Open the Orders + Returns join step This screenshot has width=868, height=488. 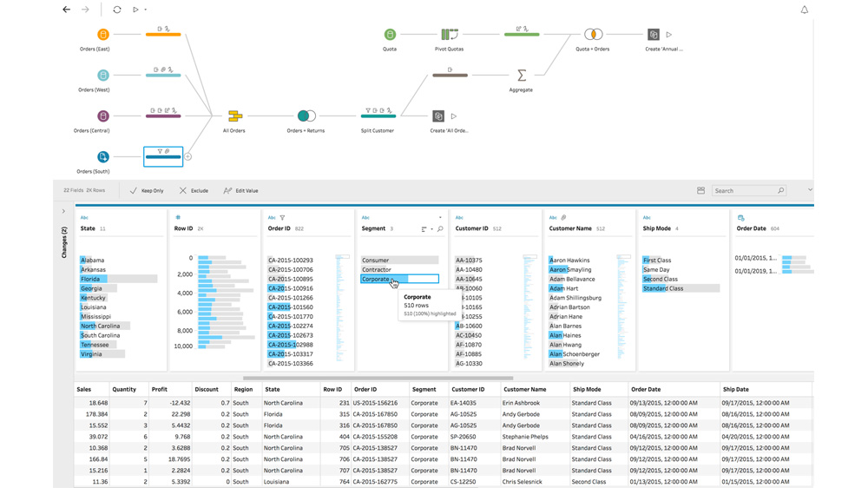pyautogui.click(x=306, y=115)
